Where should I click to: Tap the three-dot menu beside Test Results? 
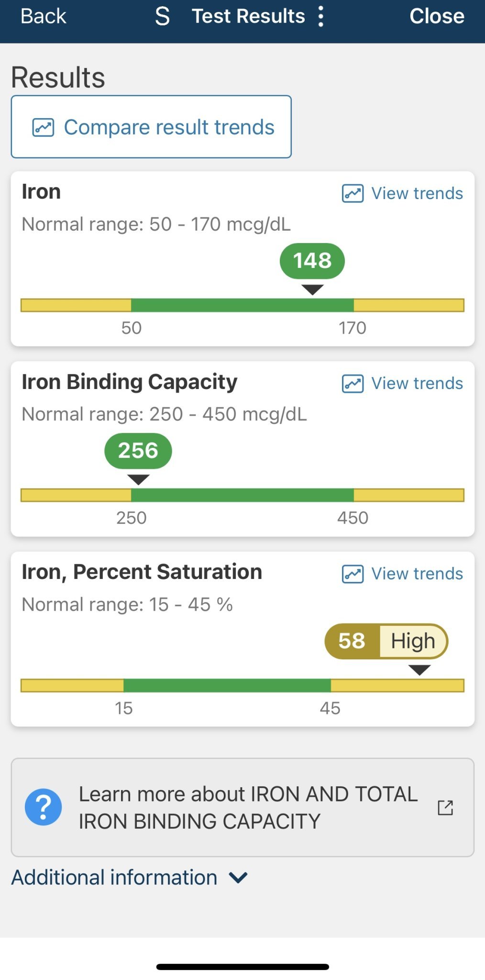click(x=321, y=16)
